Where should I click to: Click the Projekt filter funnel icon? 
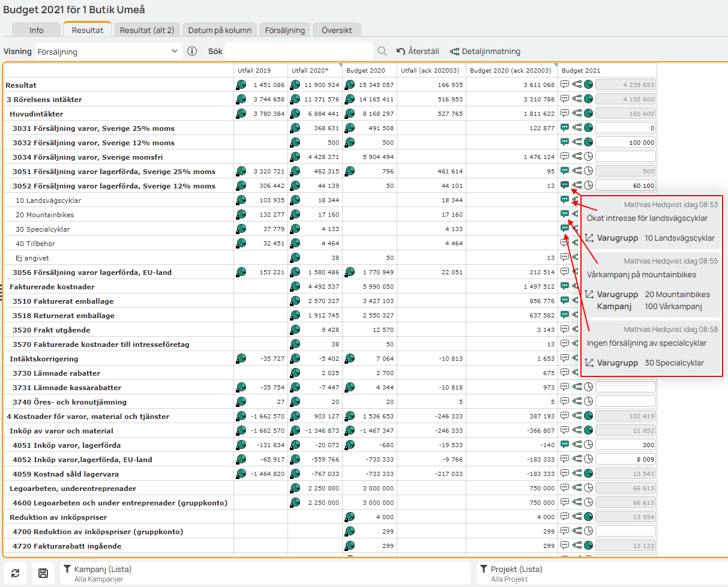pyautogui.click(x=484, y=569)
